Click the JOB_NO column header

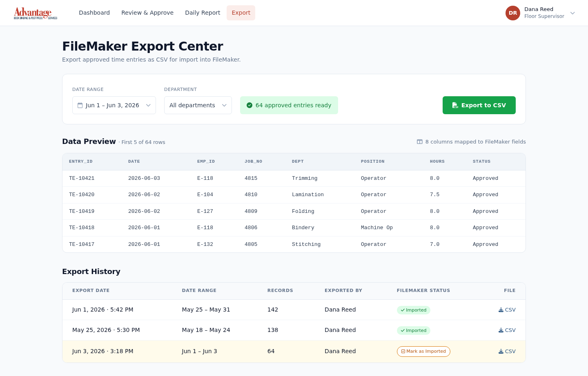click(x=253, y=161)
